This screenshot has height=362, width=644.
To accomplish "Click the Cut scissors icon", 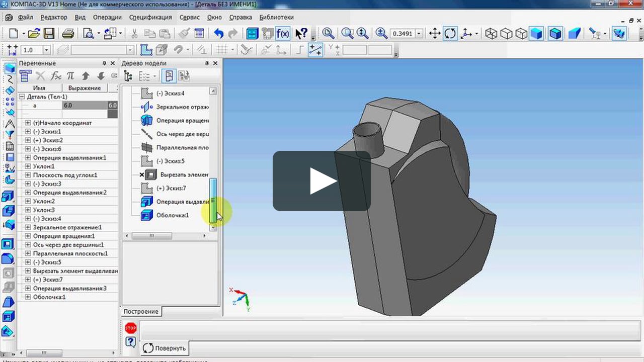I will [134, 34].
